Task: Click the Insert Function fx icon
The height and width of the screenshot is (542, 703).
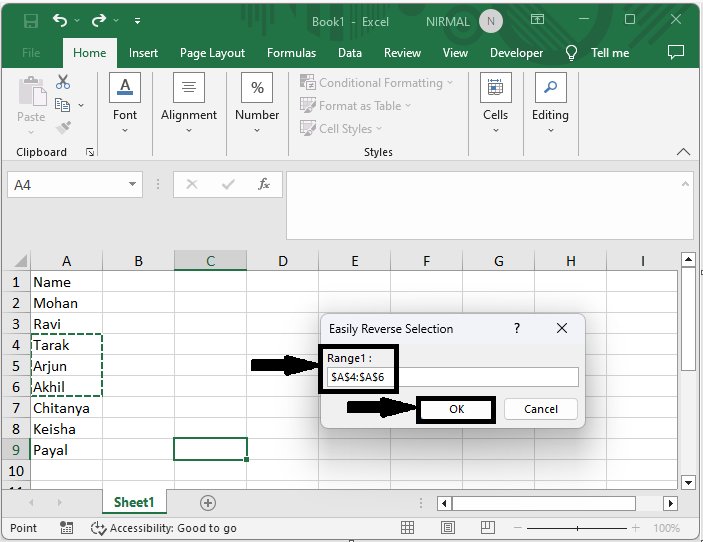Action: tap(264, 184)
